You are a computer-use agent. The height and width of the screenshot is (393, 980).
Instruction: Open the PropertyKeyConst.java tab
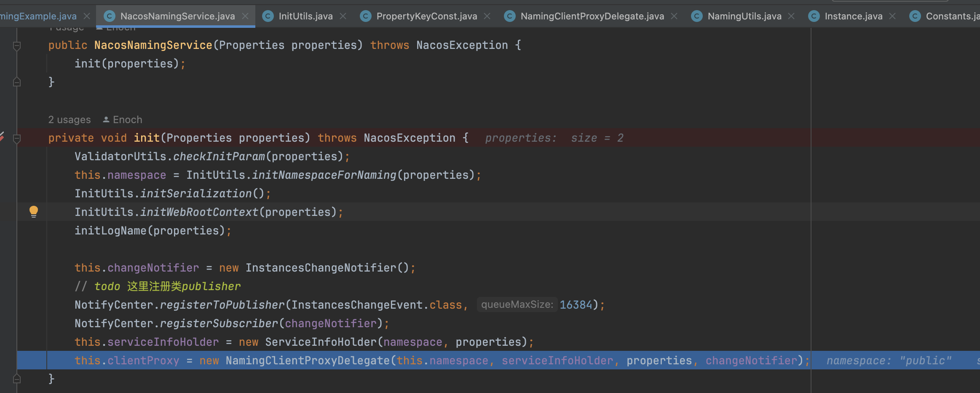pos(426,16)
